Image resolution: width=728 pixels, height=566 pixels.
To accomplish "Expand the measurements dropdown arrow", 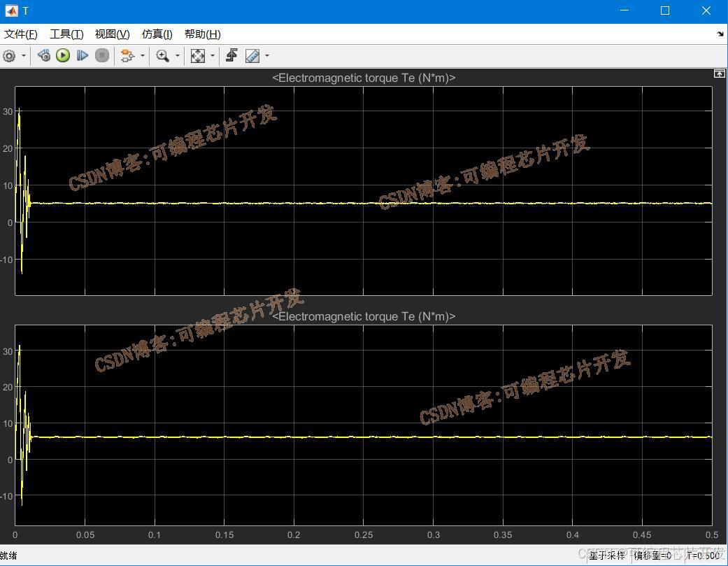I will 267,56.
